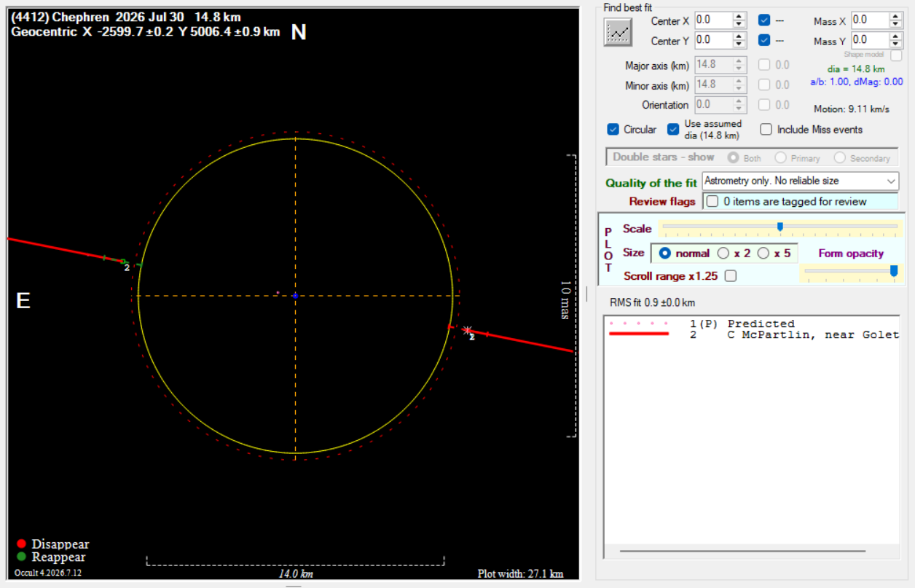Click the Major axis (km) value field

(713, 65)
